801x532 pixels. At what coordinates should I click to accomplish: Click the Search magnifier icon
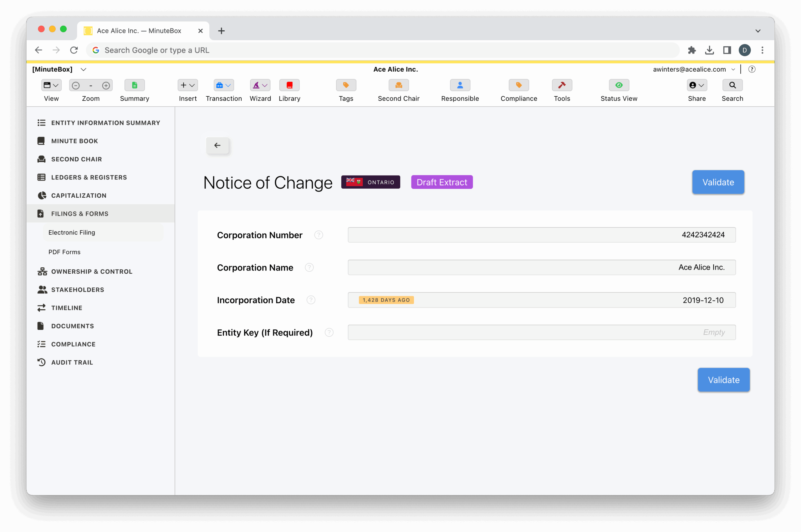click(732, 85)
